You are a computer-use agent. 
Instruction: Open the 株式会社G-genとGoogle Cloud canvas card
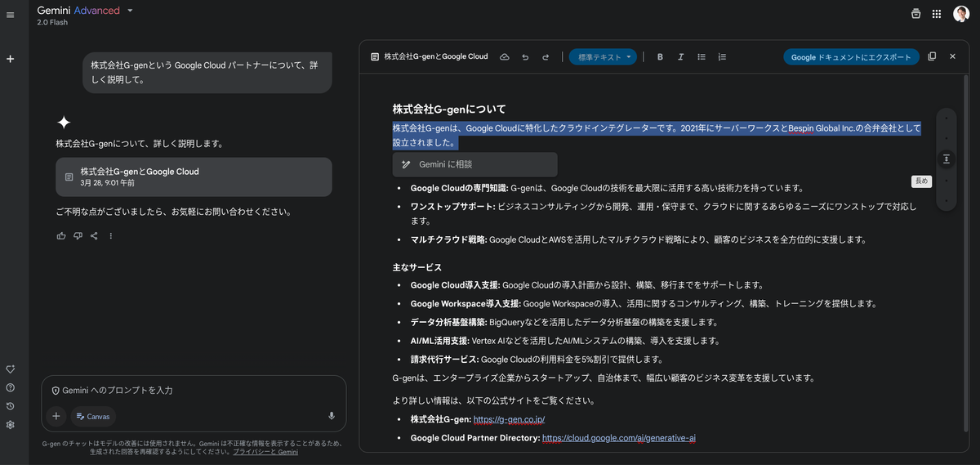coord(194,177)
